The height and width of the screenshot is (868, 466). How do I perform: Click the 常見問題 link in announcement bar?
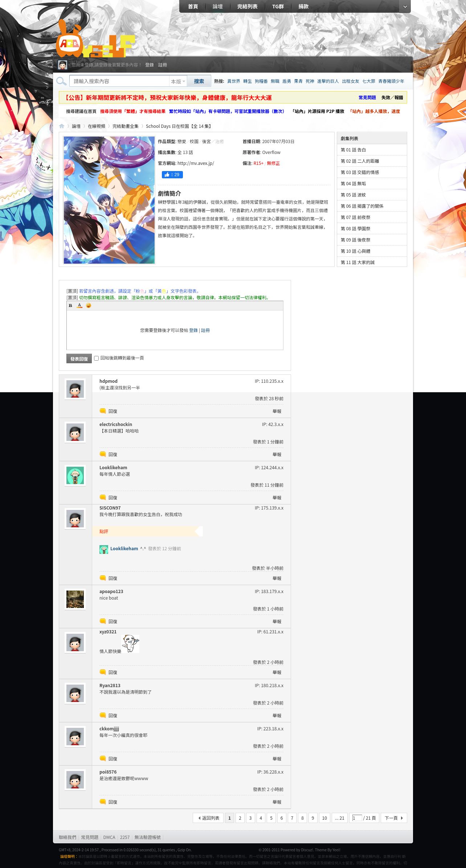(367, 98)
